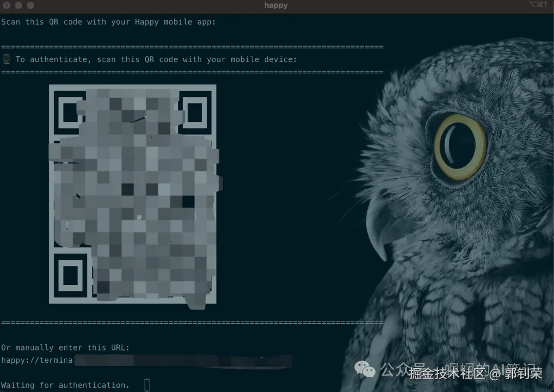Click the "Waiting for authentication." text
The image size is (554, 392).
pos(65,385)
